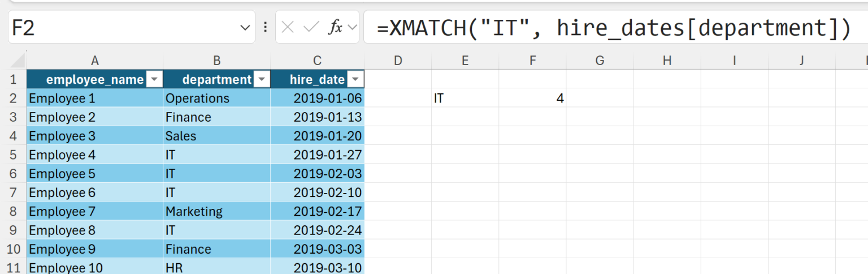Image resolution: width=868 pixels, height=274 pixels.
Task: Select column H header
Action: [x=667, y=61]
